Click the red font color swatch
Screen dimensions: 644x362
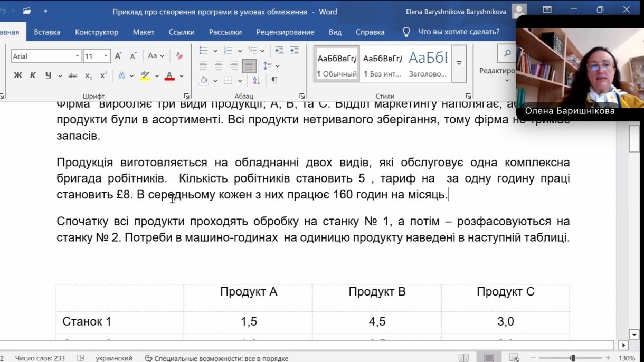point(169,76)
